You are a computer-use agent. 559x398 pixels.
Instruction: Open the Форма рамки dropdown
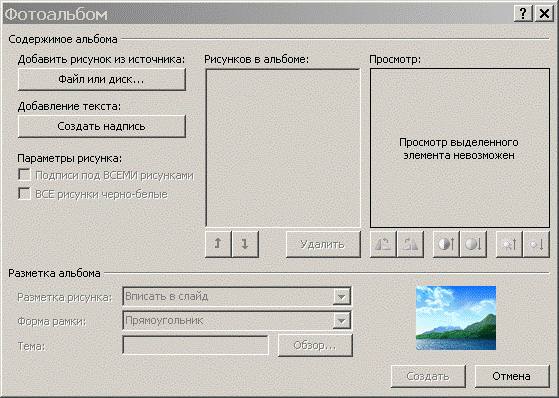pyautogui.click(x=341, y=321)
